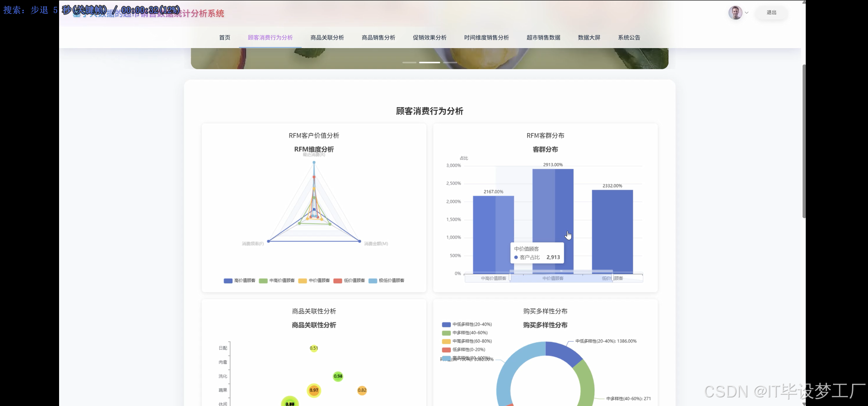868x406 pixels.
Task: Toggle the 中低多样性(20-40%) pie legend
Action: coord(467,324)
